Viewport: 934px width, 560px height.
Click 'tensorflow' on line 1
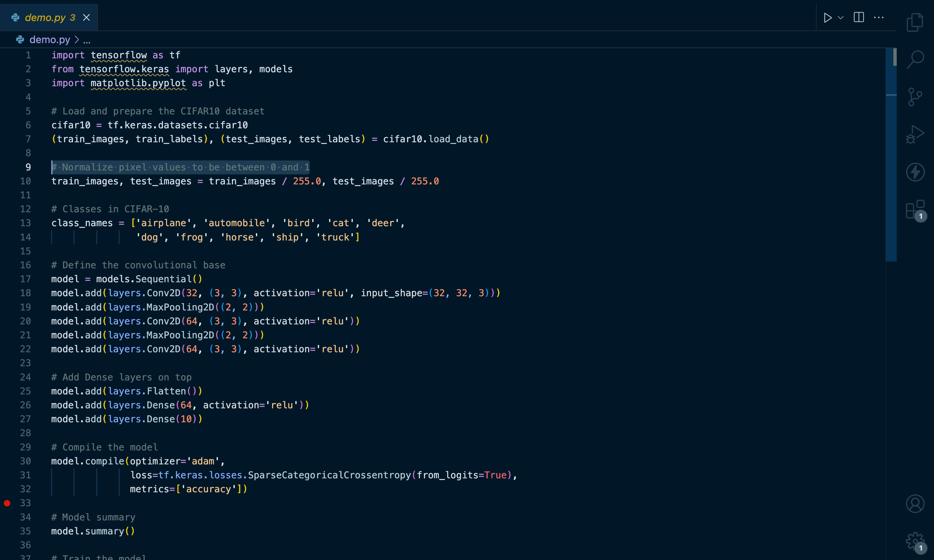coord(119,55)
